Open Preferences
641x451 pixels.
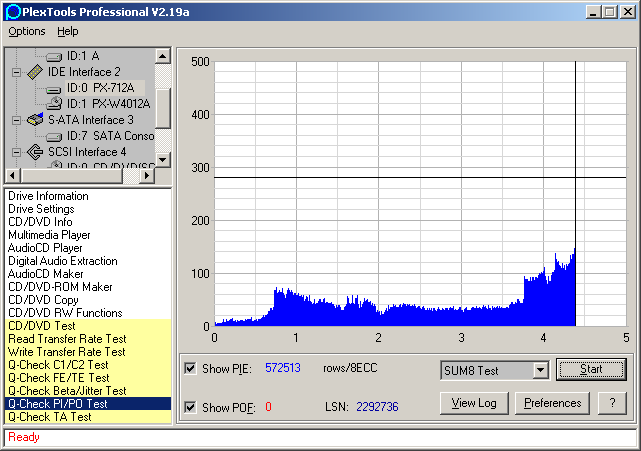point(552,403)
